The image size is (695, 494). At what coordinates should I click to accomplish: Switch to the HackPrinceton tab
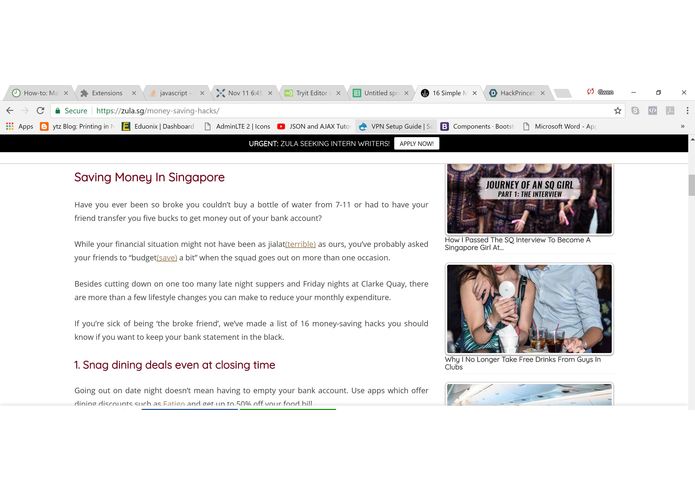(515, 93)
